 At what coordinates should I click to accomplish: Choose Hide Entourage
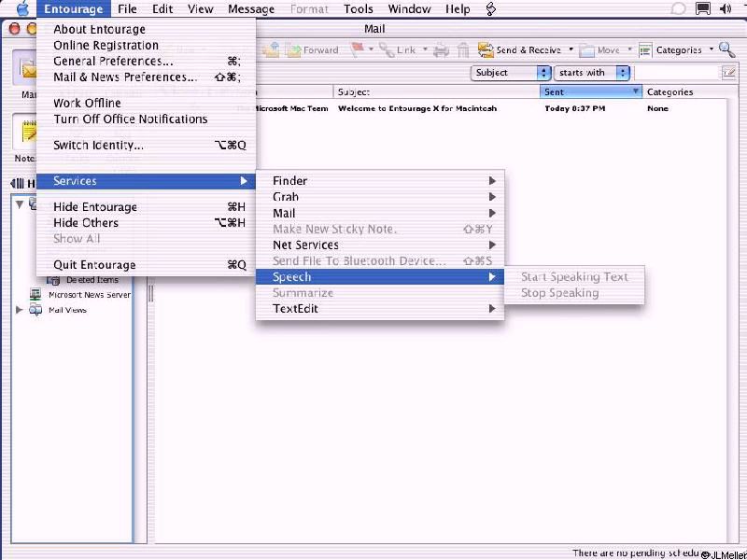pos(147,207)
